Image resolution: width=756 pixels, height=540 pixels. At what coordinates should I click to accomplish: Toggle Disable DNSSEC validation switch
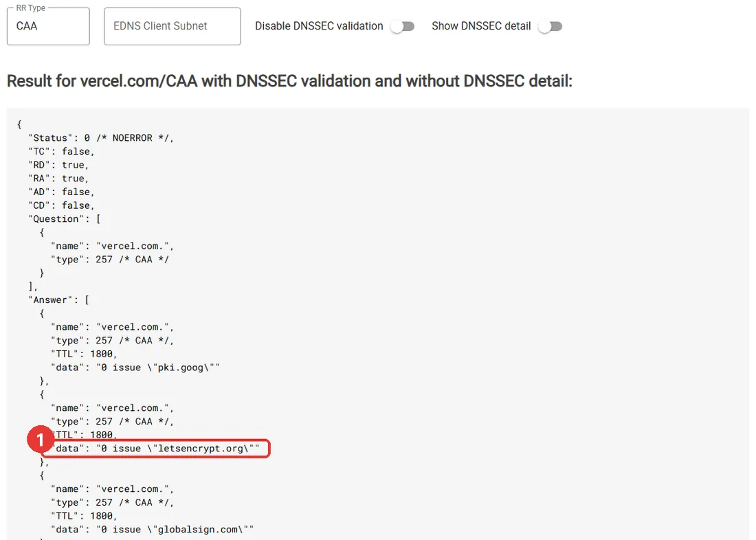coord(403,27)
